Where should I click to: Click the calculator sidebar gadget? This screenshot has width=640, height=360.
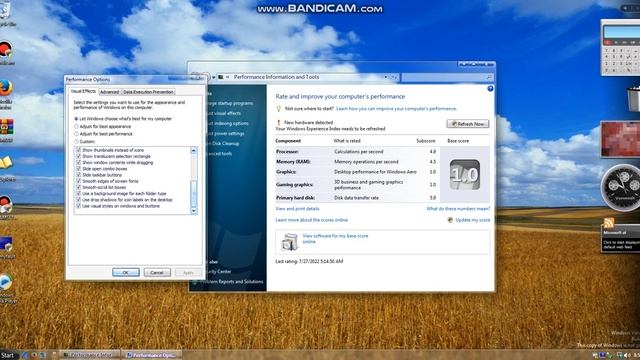(x=620, y=48)
